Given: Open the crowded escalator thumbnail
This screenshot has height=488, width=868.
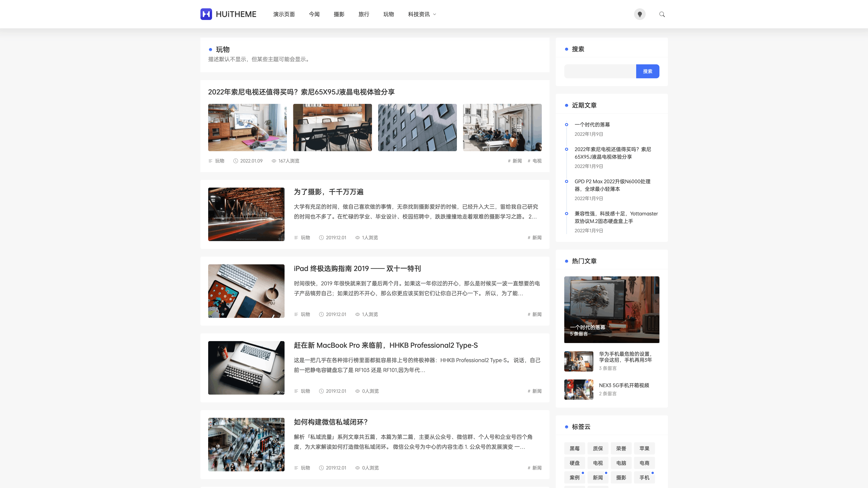Looking at the screenshot, I should tap(246, 445).
